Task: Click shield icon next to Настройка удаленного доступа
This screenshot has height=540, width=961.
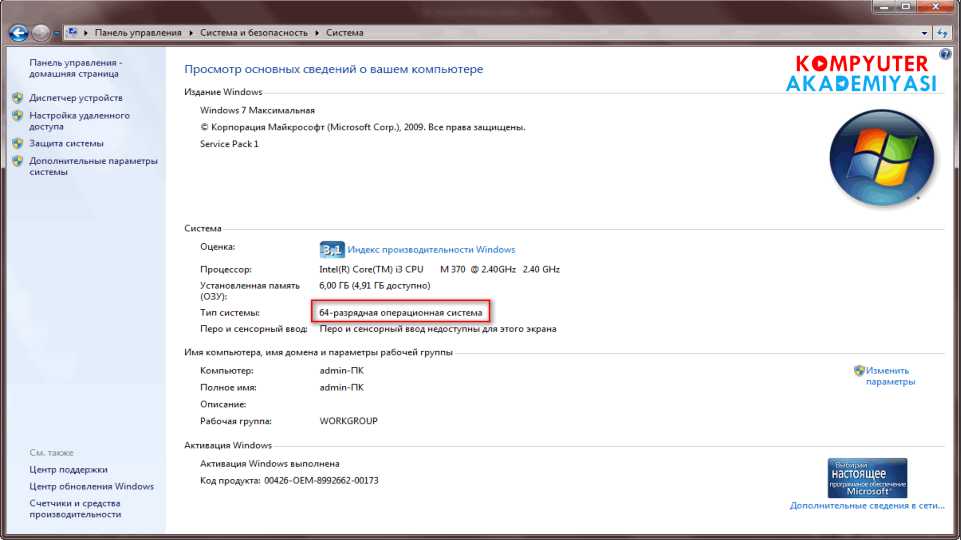Action: click(17, 115)
